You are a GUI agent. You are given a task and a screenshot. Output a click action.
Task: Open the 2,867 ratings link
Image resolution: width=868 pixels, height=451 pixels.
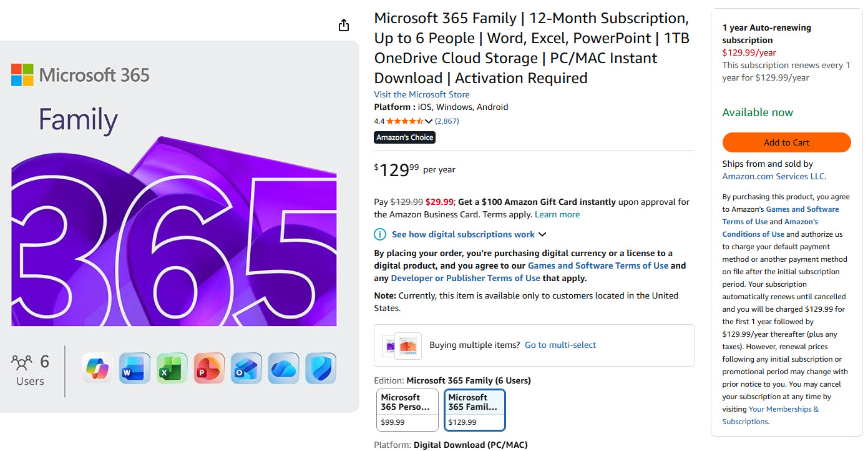(x=447, y=121)
